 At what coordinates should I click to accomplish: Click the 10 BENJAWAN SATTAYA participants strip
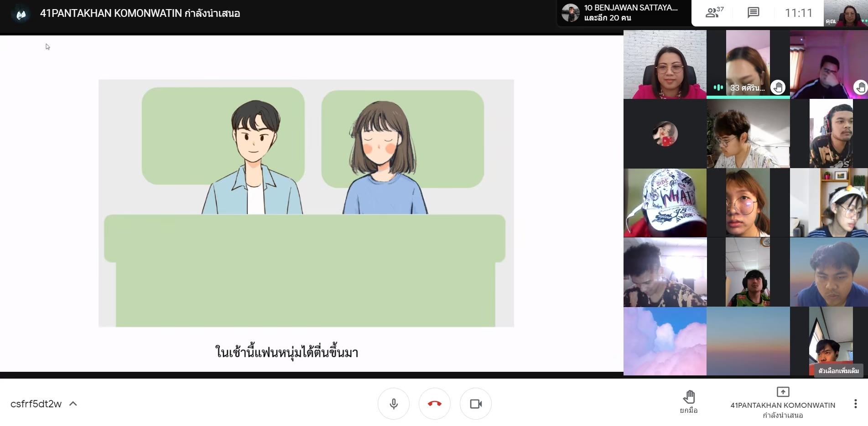tap(624, 13)
